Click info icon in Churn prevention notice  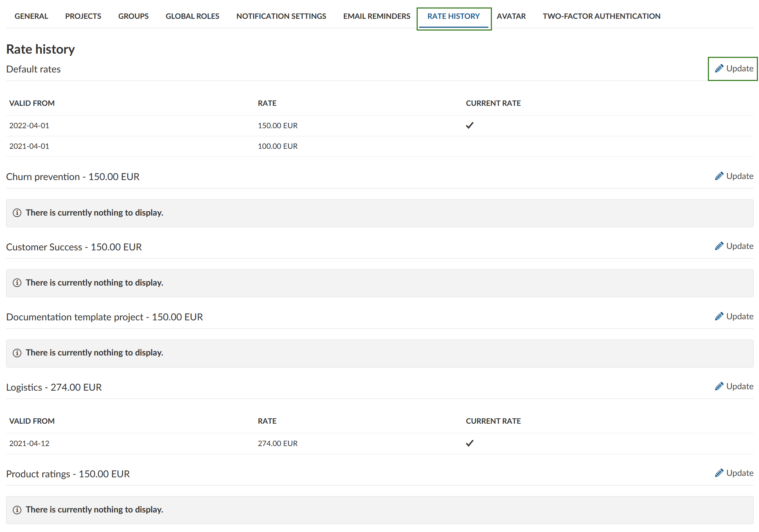pyautogui.click(x=17, y=213)
